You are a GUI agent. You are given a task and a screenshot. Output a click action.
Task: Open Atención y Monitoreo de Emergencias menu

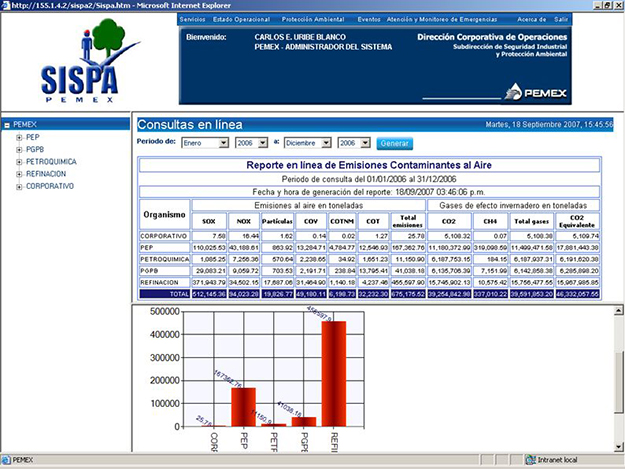coord(442,19)
